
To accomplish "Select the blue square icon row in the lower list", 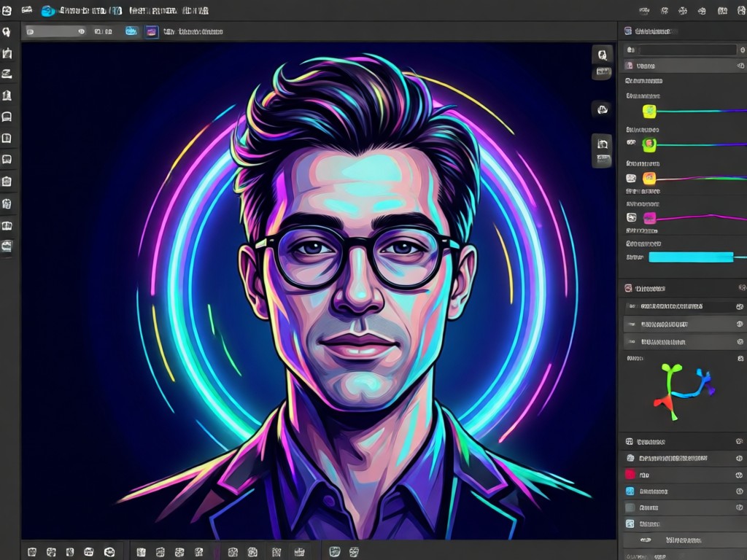I will (x=684, y=491).
